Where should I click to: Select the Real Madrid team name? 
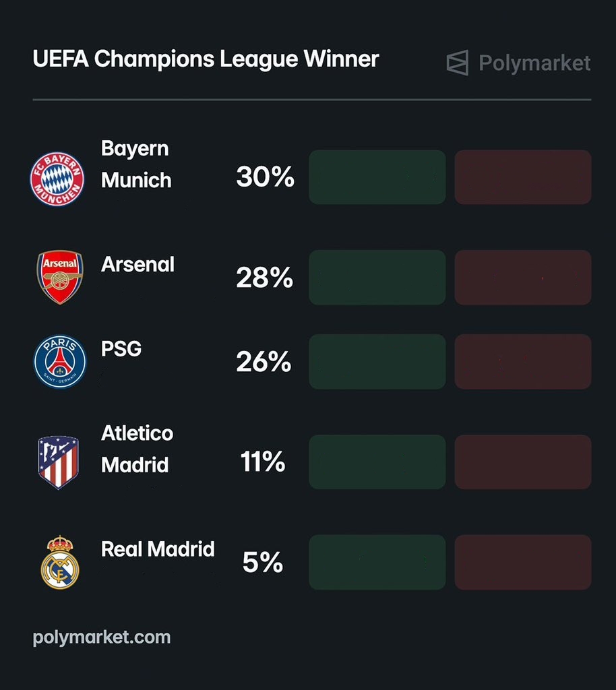click(158, 549)
